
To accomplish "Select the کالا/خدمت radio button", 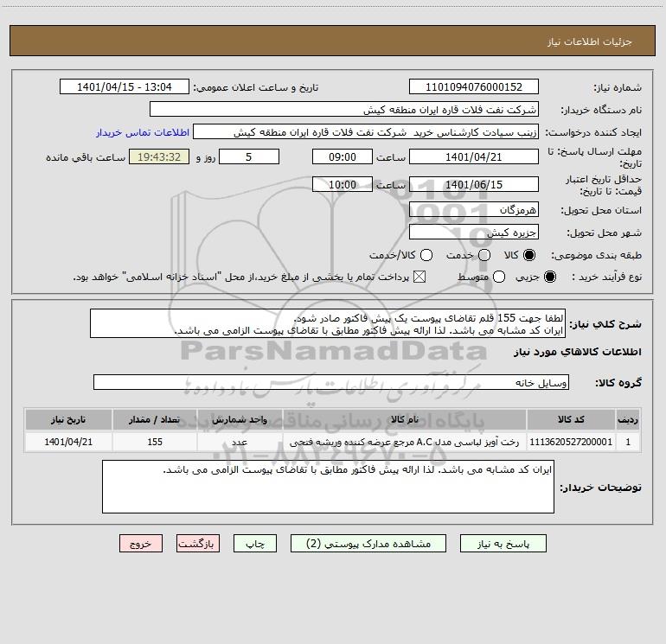I will pyautogui.click(x=426, y=255).
